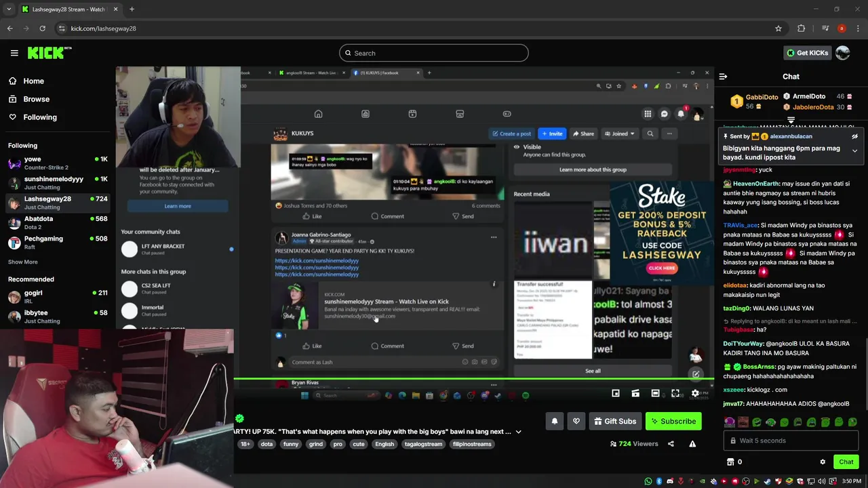Image resolution: width=868 pixels, height=488 pixels.
Task: Click the chat message input field
Action: click(x=792, y=441)
